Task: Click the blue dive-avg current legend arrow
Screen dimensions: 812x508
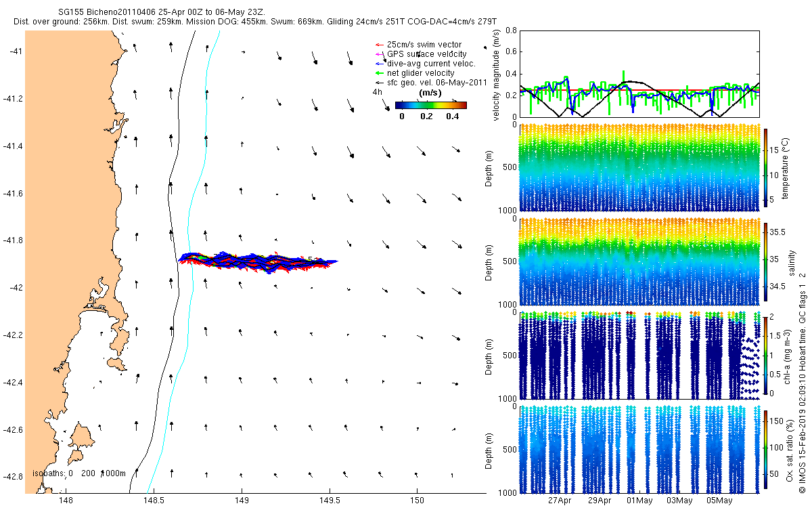Action: pos(379,64)
